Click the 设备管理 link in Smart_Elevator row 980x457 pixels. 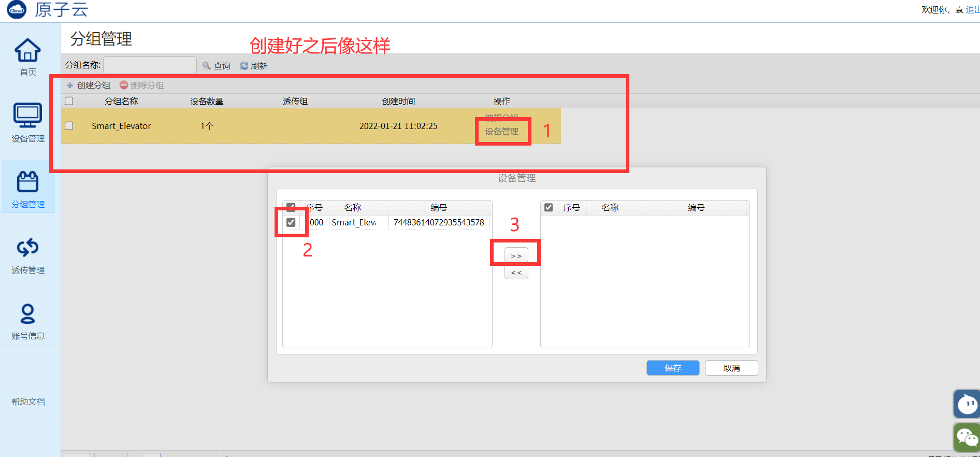coord(501,132)
